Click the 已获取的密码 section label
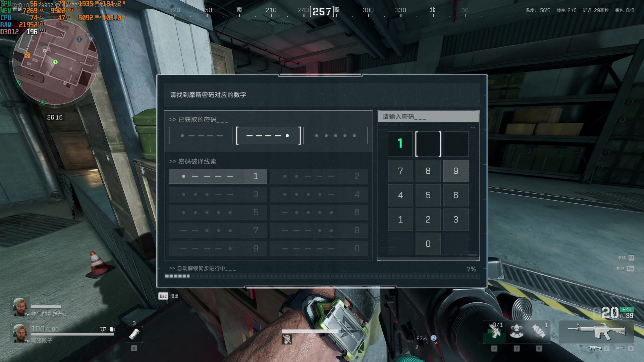This screenshot has height=362, width=644. tap(199, 120)
